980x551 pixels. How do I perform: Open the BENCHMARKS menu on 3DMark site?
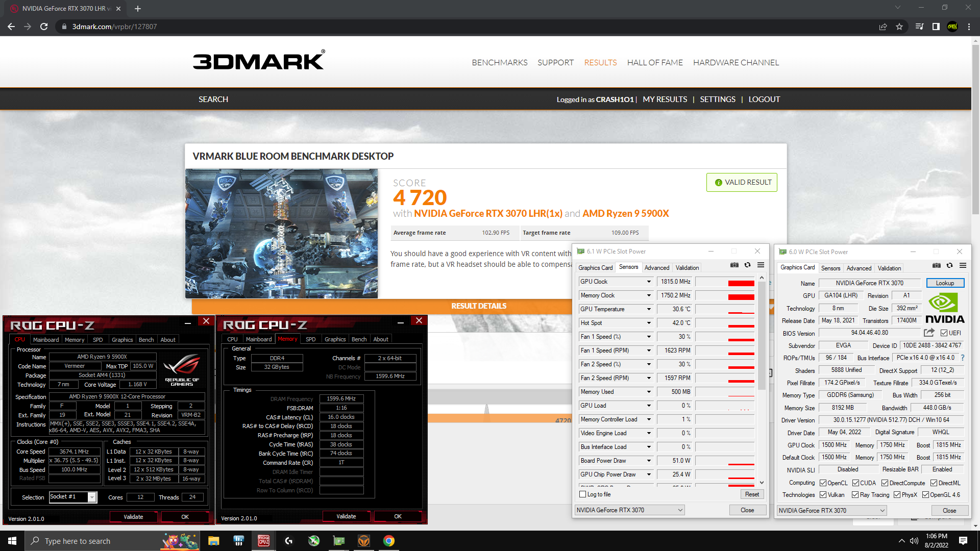500,62
